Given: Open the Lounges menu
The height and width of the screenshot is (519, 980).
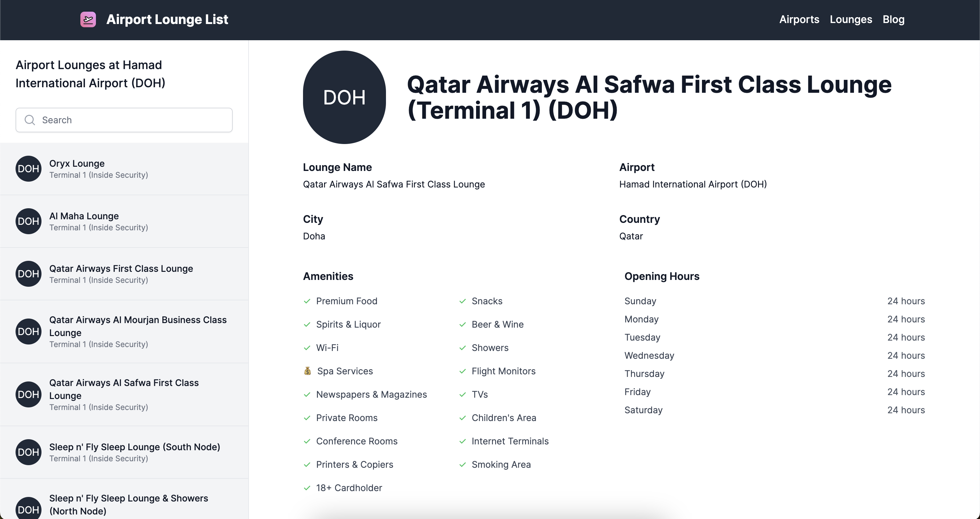Looking at the screenshot, I should pyautogui.click(x=851, y=19).
